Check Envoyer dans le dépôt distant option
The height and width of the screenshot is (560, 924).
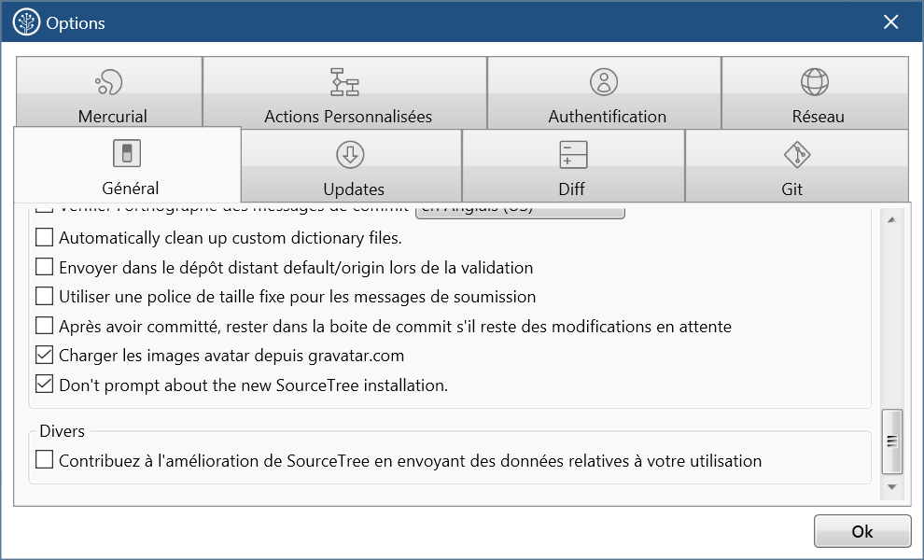click(x=44, y=266)
